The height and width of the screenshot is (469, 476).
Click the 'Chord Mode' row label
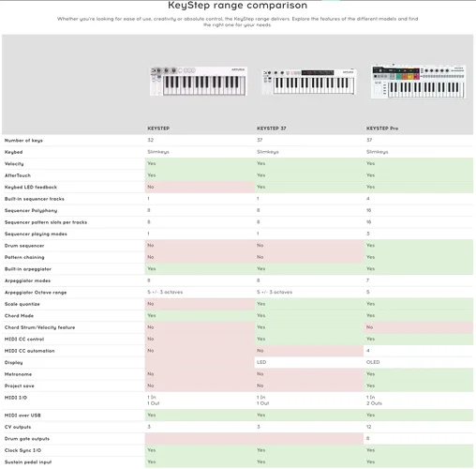click(x=19, y=316)
